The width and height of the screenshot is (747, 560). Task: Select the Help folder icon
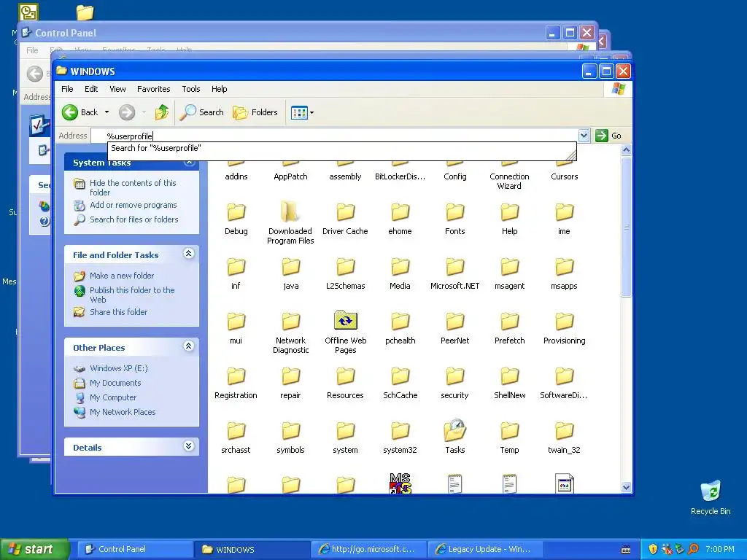pos(509,212)
